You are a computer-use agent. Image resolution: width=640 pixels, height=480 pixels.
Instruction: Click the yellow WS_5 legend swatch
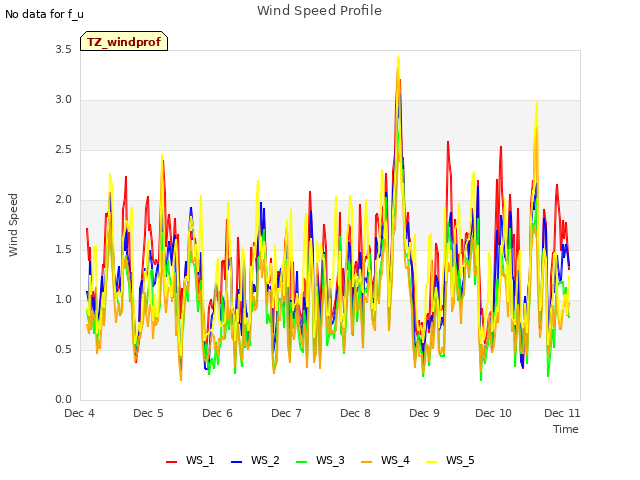(x=431, y=462)
